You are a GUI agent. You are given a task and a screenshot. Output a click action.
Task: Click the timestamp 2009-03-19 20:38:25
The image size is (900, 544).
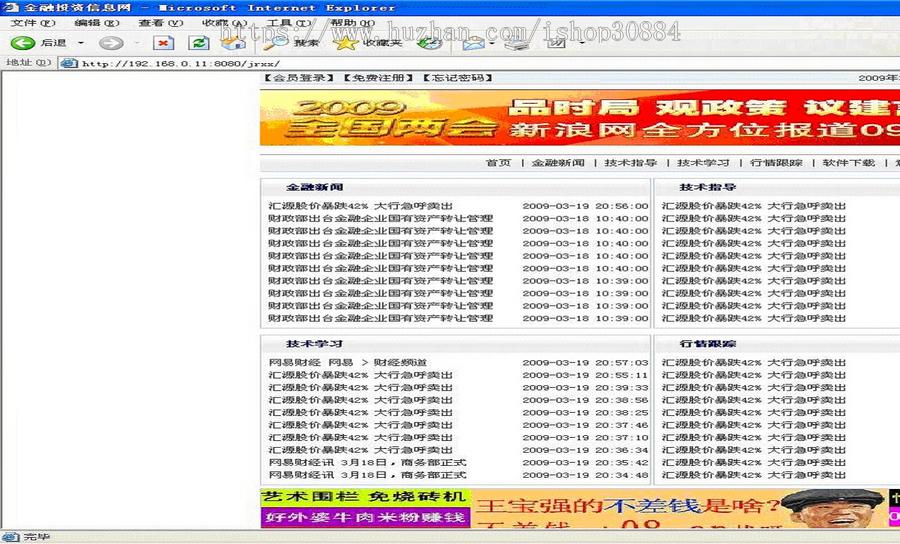[x=585, y=413]
